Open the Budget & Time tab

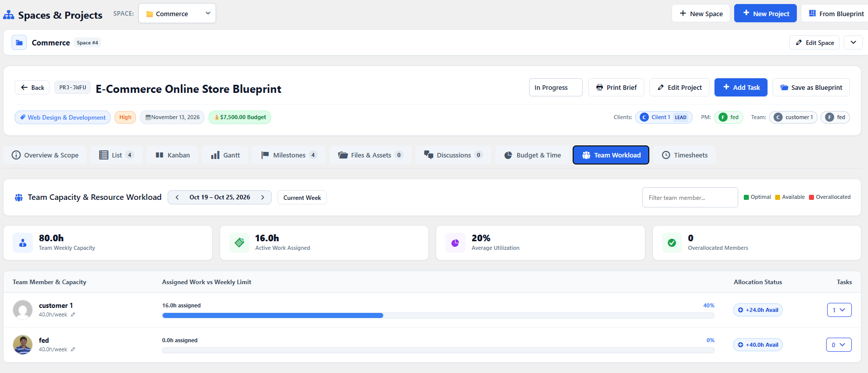(532, 155)
